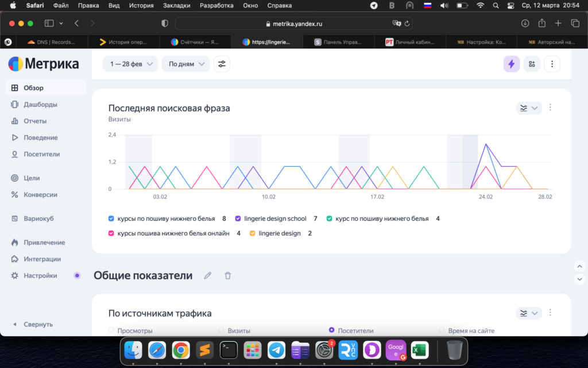Toggle Safari sidebar panel
The width and height of the screenshot is (588, 368).
coord(49,23)
